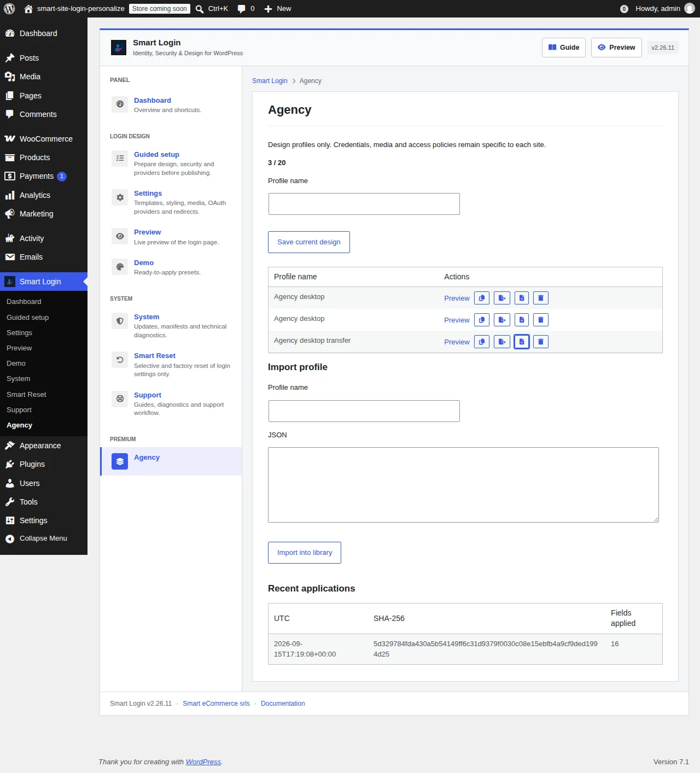This screenshot has height=773, width=700.
Task: Click the header Preview button next to Guide
Action: 616,48
